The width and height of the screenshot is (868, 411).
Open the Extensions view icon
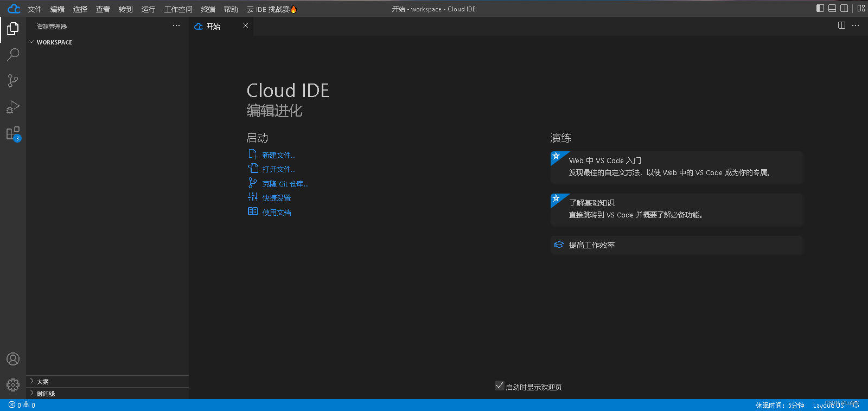13,133
